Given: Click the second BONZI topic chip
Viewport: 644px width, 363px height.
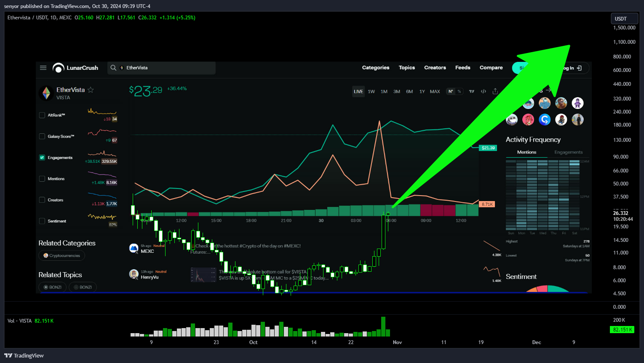Looking at the screenshot, I should click(x=83, y=287).
